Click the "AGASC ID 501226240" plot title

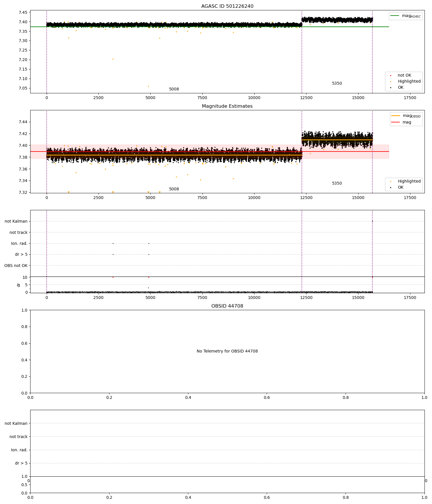pos(227,6)
